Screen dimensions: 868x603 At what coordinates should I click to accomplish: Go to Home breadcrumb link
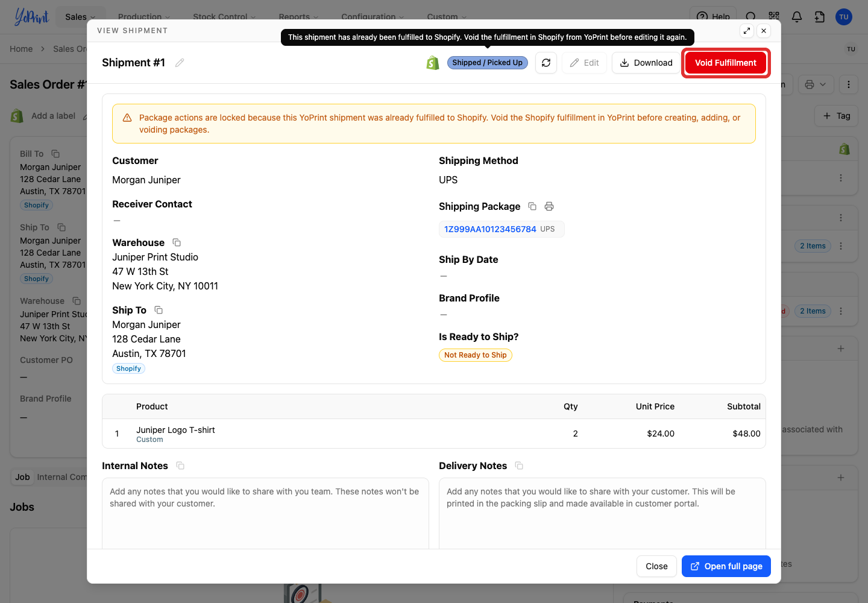(21, 49)
